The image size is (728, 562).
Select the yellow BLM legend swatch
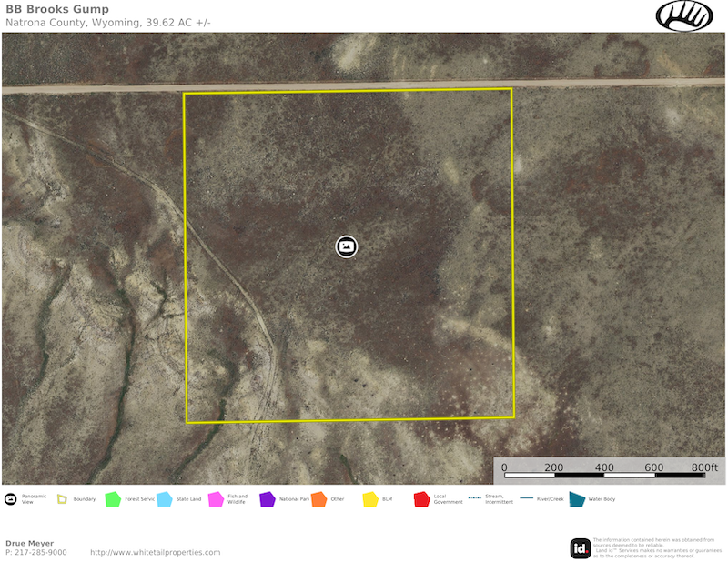pos(370,499)
